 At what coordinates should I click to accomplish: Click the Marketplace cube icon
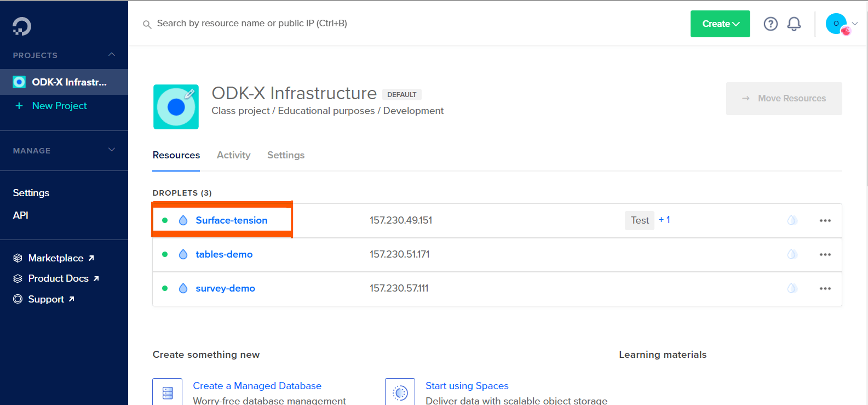coord(18,258)
